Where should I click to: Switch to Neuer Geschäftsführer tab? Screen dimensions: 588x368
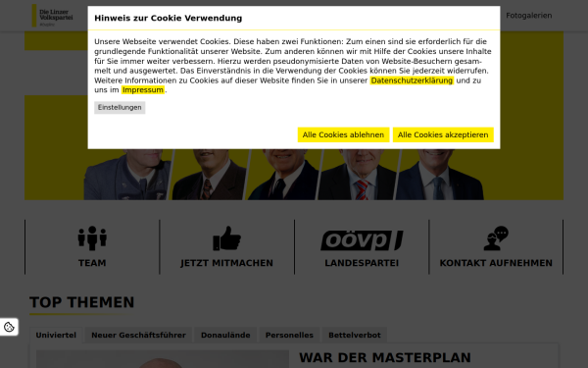139,335
